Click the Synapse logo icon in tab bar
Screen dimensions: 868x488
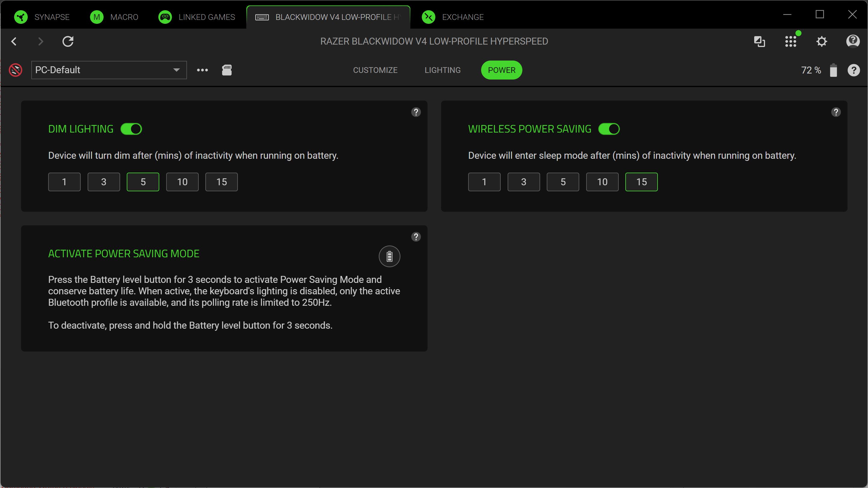pyautogui.click(x=21, y=17)
